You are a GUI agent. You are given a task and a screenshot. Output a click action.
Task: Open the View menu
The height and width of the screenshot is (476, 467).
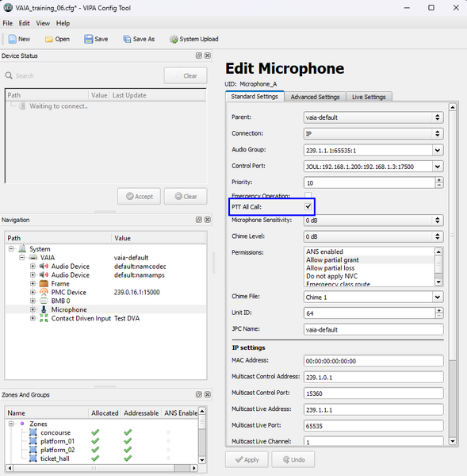43,23
